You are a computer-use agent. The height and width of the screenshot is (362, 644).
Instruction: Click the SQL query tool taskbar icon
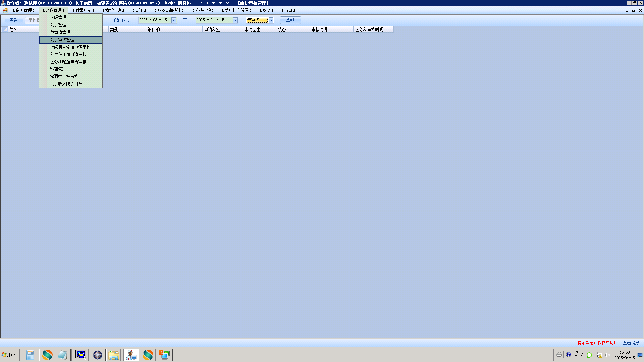click(x=81, y=355)
